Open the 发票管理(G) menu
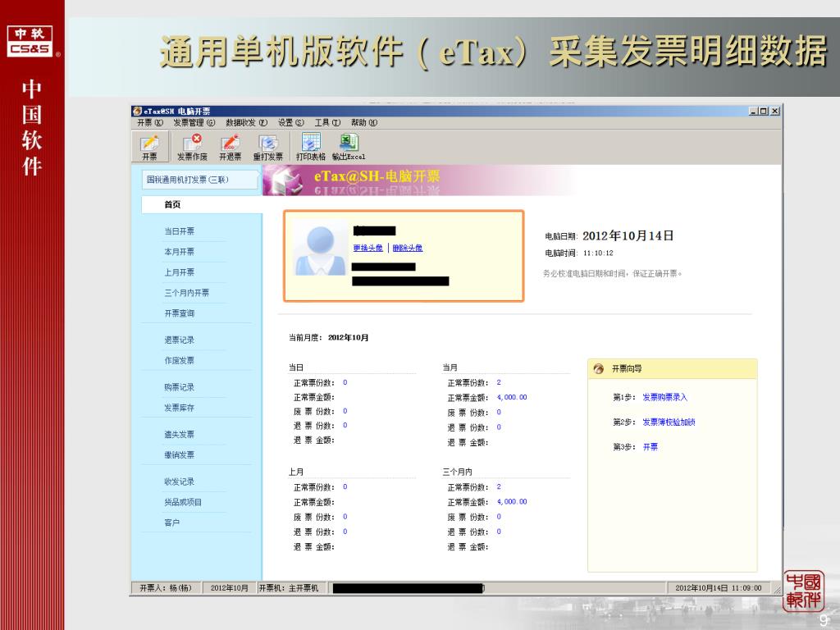Viewport: 840px width, 630px height. point(194,123)
